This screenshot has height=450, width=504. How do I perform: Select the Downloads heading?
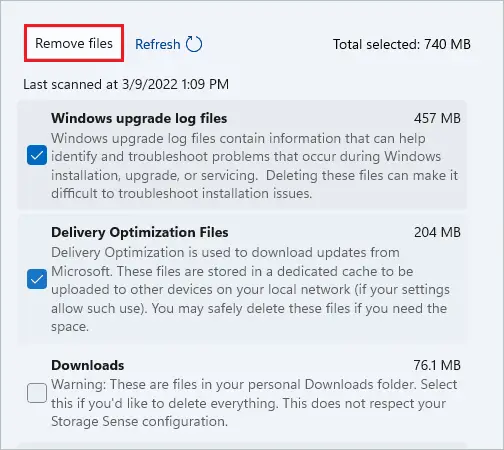point(88,365)
